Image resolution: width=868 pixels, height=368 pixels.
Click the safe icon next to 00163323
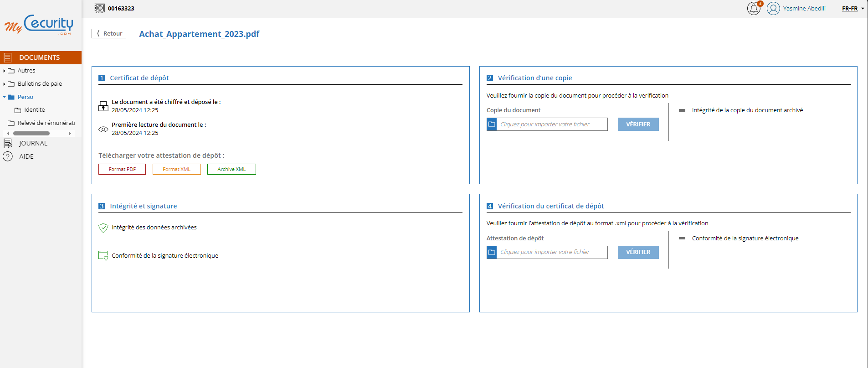(99, 8)
